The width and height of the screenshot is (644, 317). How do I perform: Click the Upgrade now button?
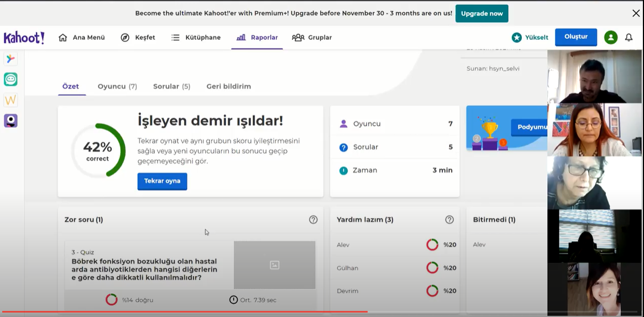[481, 13]
